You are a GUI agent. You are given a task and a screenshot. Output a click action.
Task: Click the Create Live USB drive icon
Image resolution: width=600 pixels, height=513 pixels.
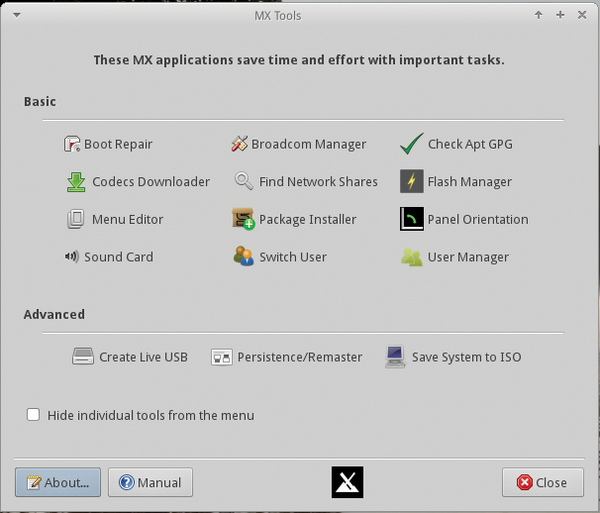(83, 357)
